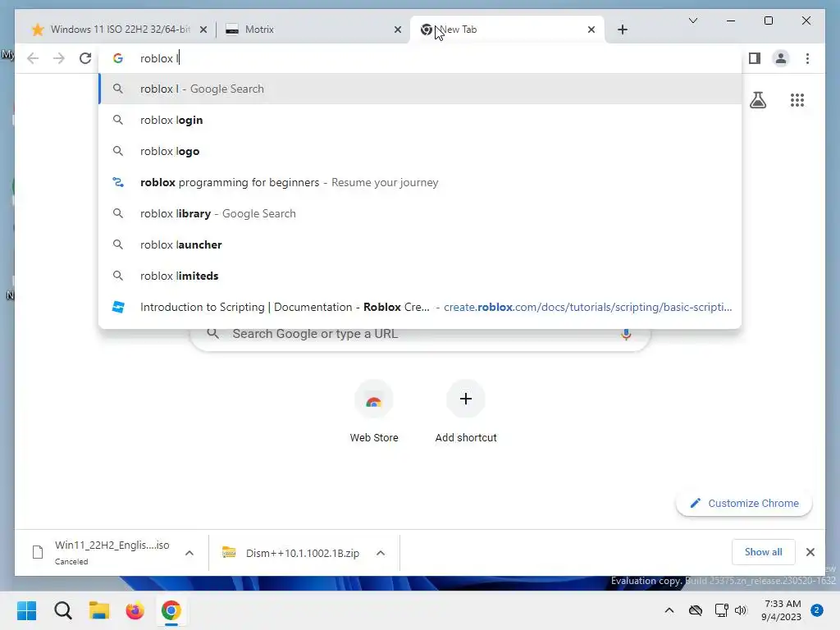The width and height of the screenshot is (840, 630).
Task: Select 'roblox l - Google Search' suggestion
Action: (420, 89)
